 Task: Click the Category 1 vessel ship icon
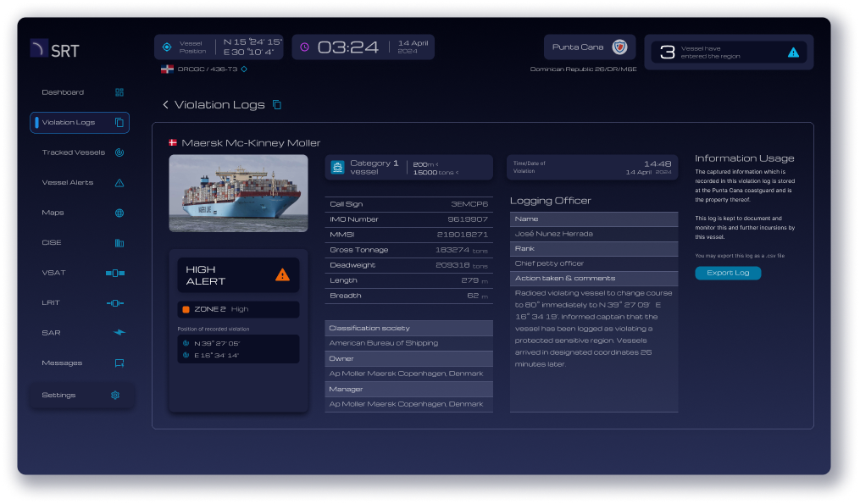pos(338,167)
